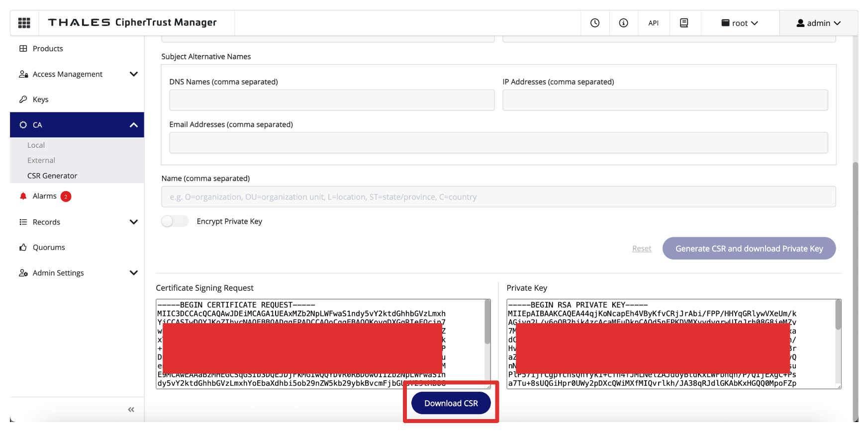The image size is (868, 432).
Task: Focus the Name comma separated field
Action: (498, 197)
